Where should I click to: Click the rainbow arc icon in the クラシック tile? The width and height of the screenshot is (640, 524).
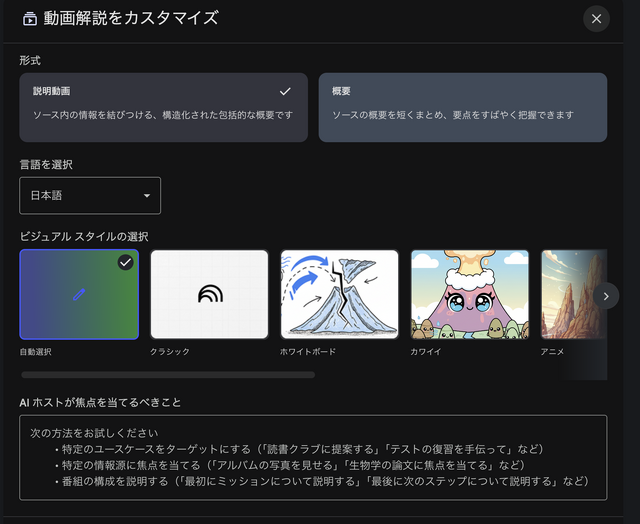(x=210, y=294)
